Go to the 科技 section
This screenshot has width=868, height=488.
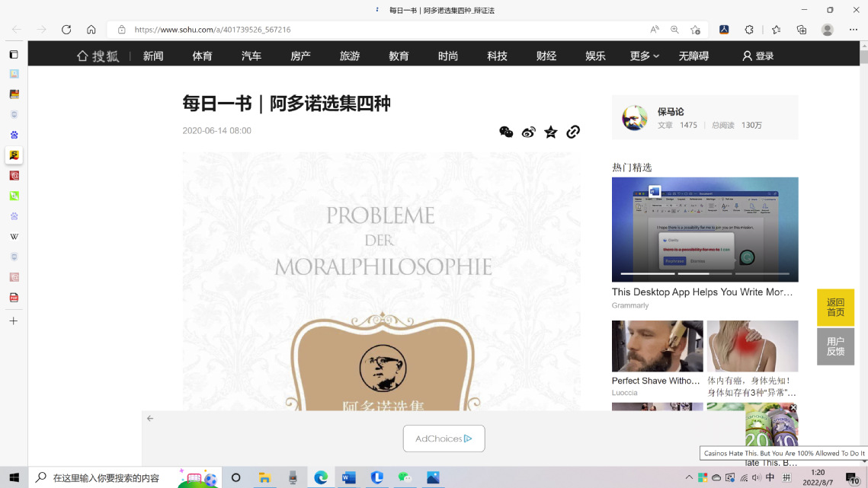pos(497,56)
